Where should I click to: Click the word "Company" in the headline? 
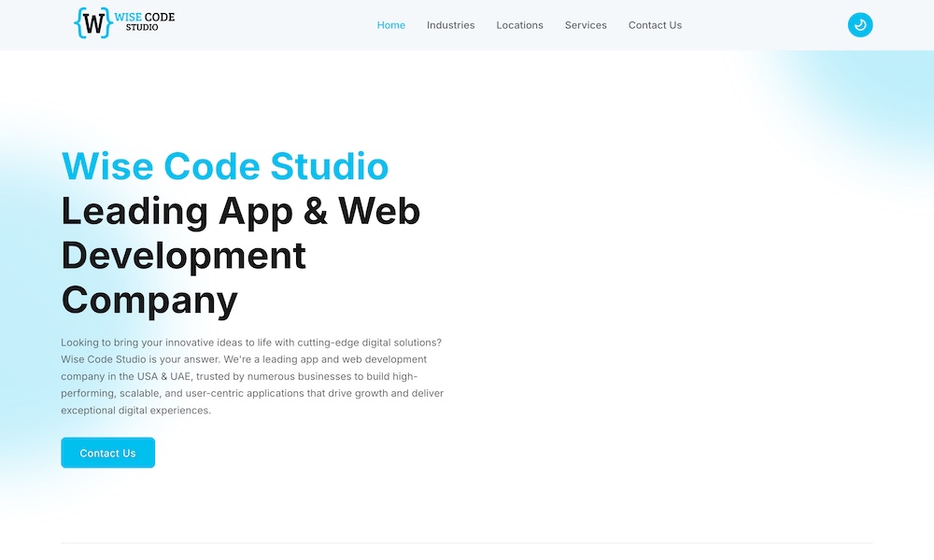(149, 301)
